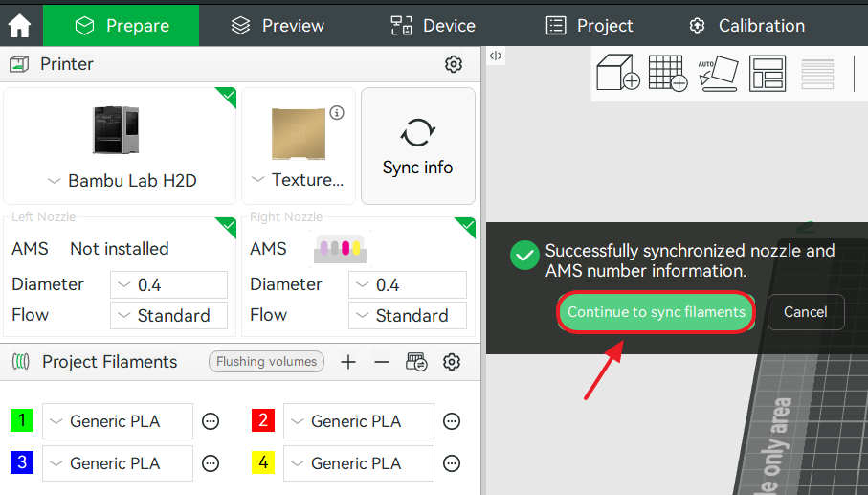Open right nozzle Flow dropdown

click(x=407, y=315)
